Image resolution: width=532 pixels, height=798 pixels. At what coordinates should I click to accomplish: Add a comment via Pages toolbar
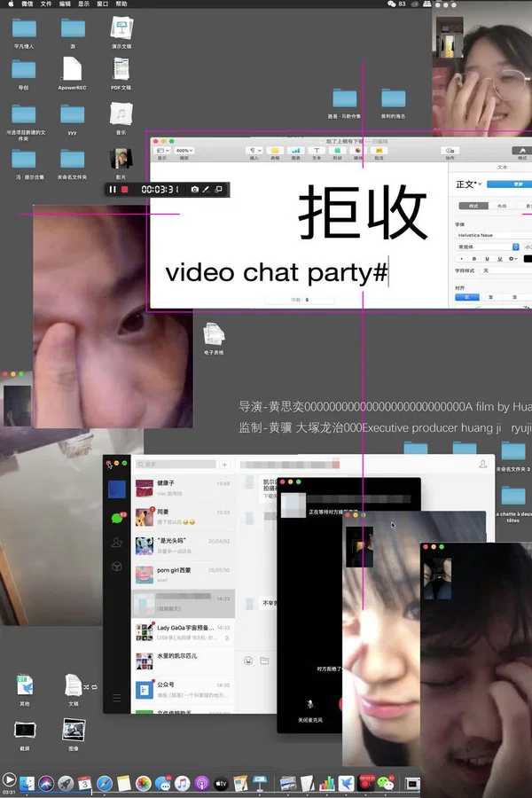click(379, 151)
